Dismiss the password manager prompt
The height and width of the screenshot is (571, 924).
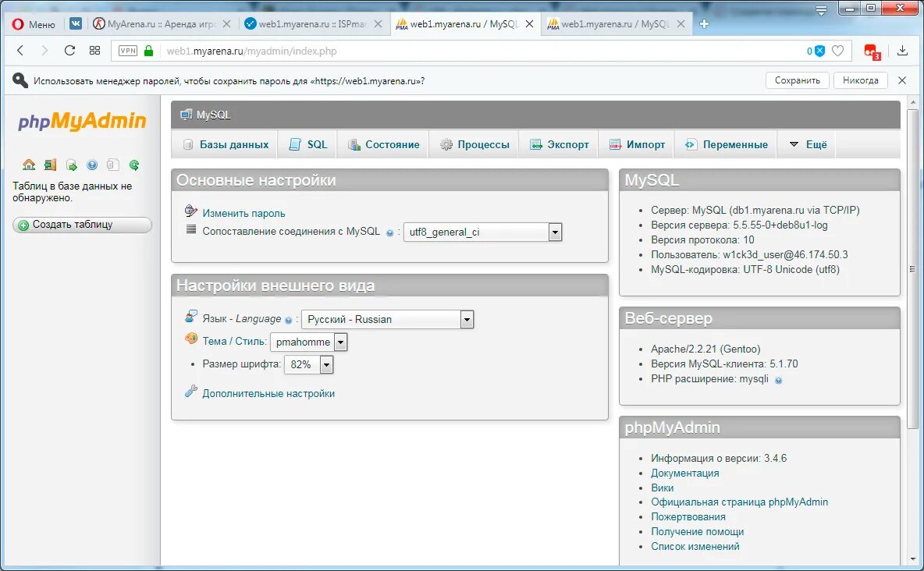[901, 80]
